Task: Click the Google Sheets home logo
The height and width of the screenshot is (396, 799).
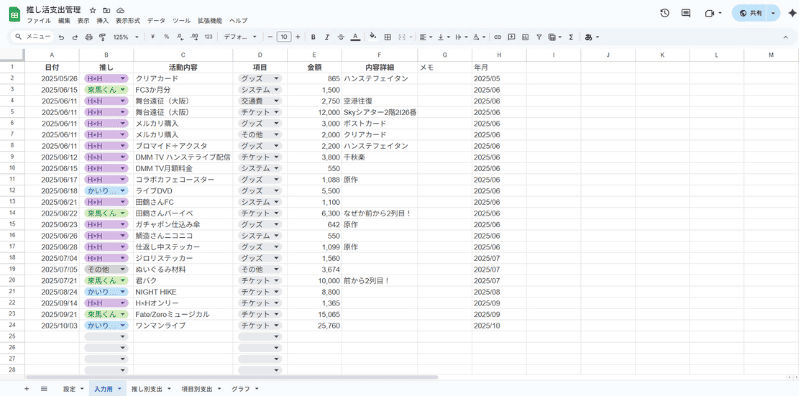Action: pyautogui.click(x=14, y=14)
